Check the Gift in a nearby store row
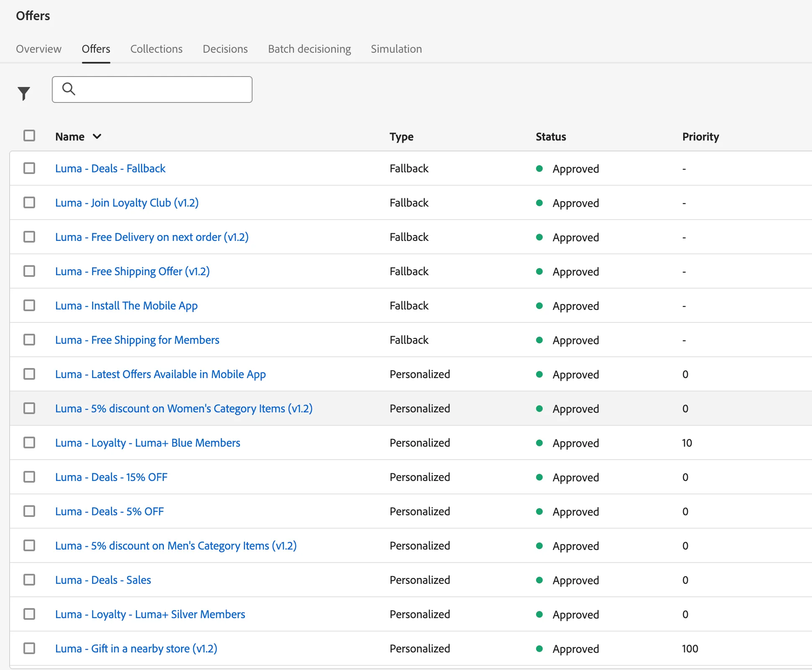 (x=29, y=648)
